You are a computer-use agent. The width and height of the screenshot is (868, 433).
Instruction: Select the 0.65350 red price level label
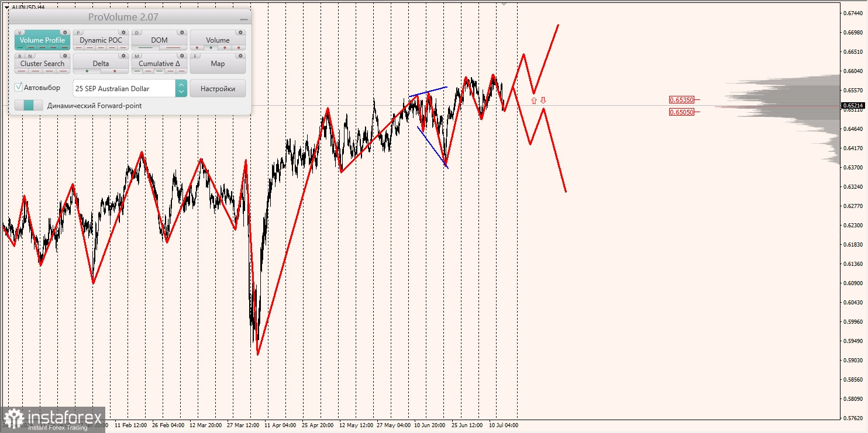682,100
